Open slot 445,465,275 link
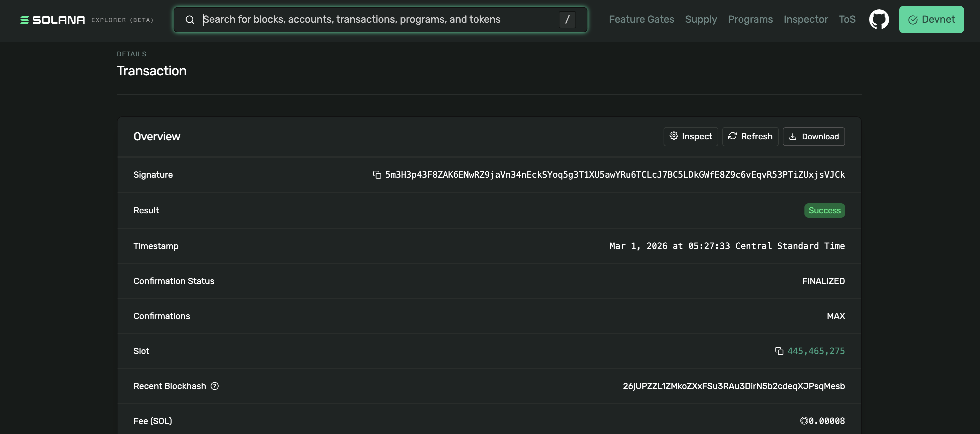This screenshot has height=434, width=980. tap(816, 351)
